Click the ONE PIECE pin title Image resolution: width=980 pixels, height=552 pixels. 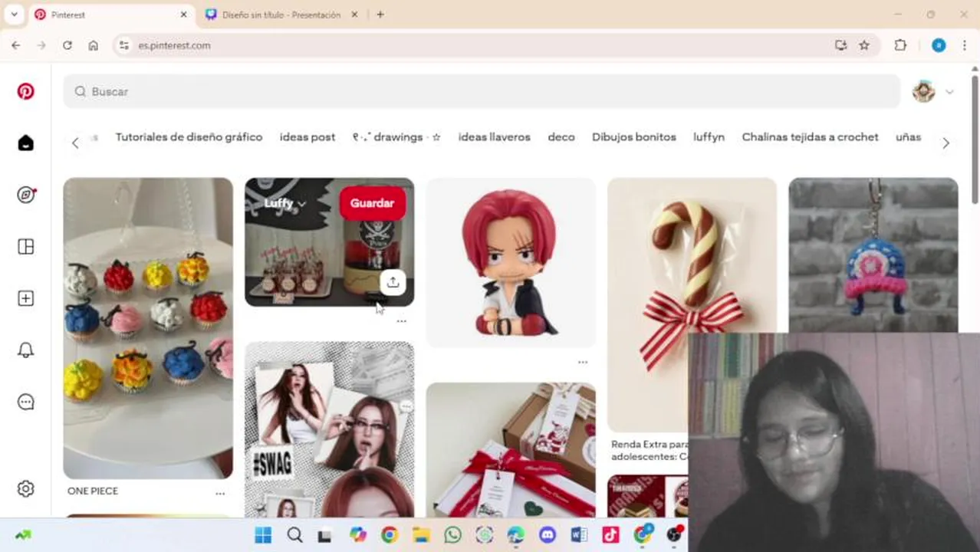[93, 491]
